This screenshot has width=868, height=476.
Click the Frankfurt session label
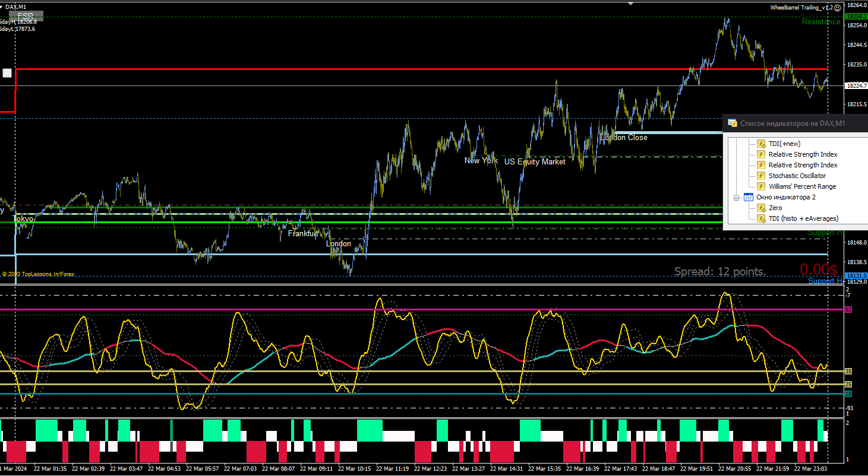pyautogui.click(x=303, y=234)
